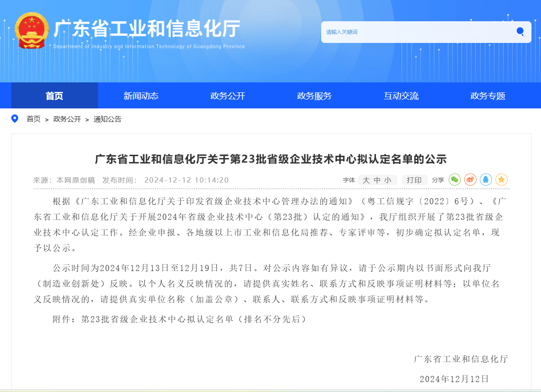Select the medium font size 中
The height and width of the screenshot is (392, 541).
[377, 180]
